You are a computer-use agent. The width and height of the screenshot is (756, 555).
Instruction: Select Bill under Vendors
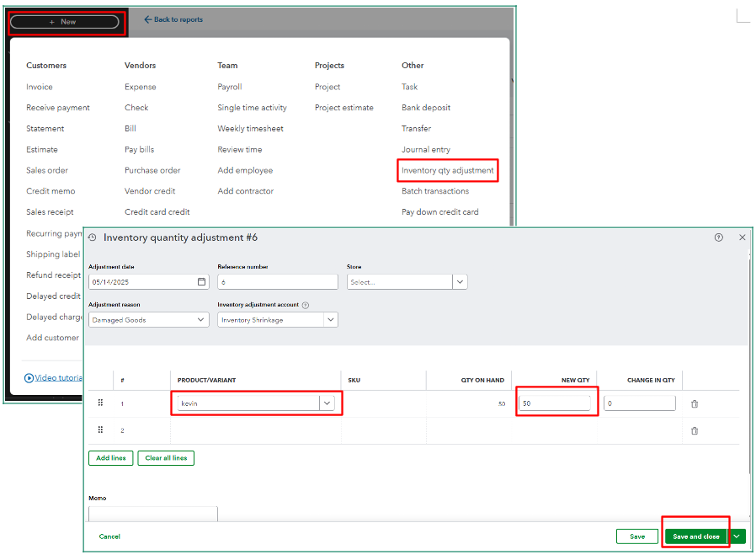tap(130, 129)
